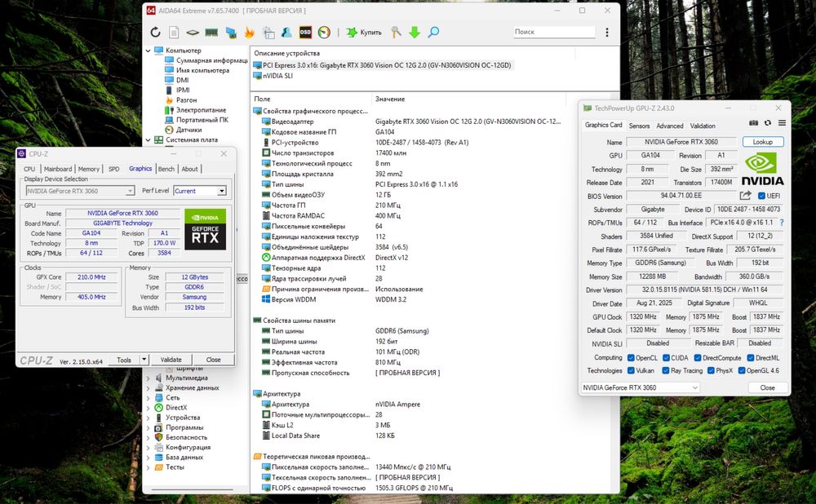The height and width of the screenshot is (504, 816).
Task: Click the Bus Interface question mark icon
Action: pos(781,222)
